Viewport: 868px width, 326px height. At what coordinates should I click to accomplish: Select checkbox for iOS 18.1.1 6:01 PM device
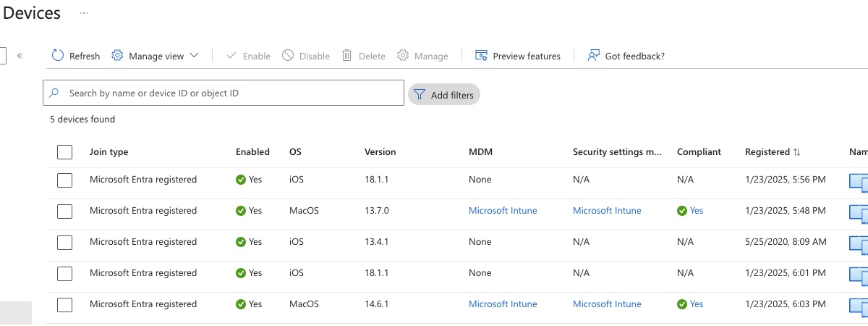[64, 273]
